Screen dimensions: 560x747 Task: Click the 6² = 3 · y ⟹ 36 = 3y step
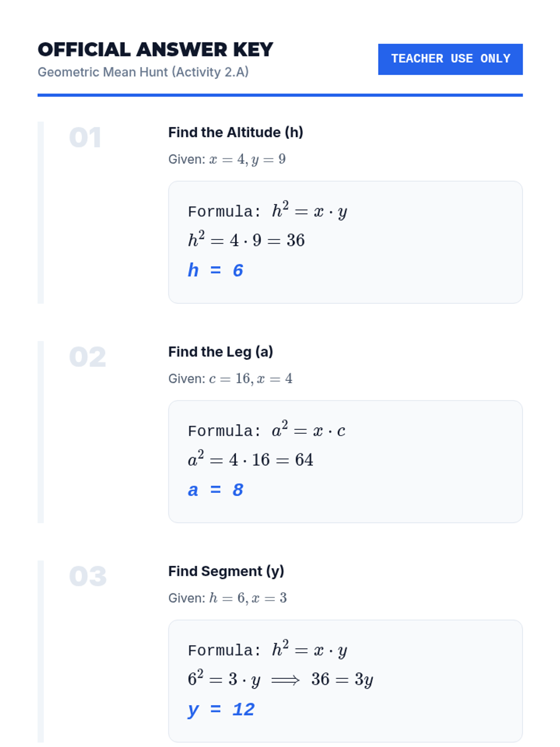click(280, 679)
